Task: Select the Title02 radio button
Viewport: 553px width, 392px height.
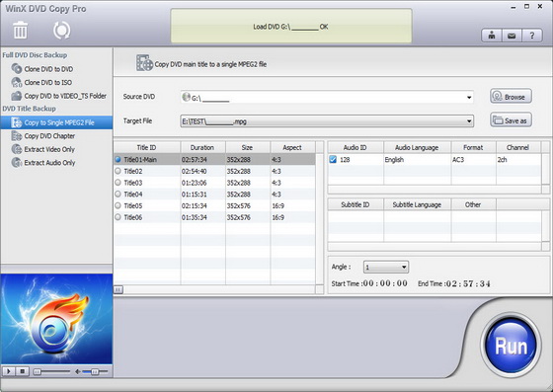Action: tap(118, 172)
